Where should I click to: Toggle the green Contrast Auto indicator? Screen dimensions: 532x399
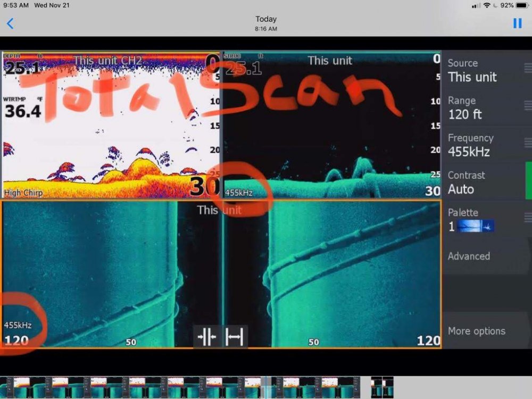coord(528,181)
